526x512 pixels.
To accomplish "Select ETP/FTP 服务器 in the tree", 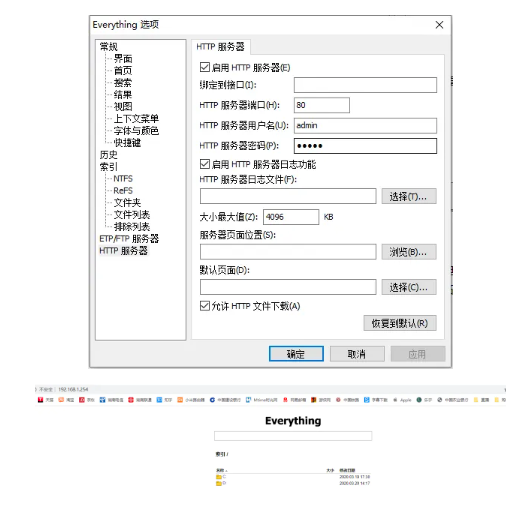I will pyautogui.click(x=129, y=239).
